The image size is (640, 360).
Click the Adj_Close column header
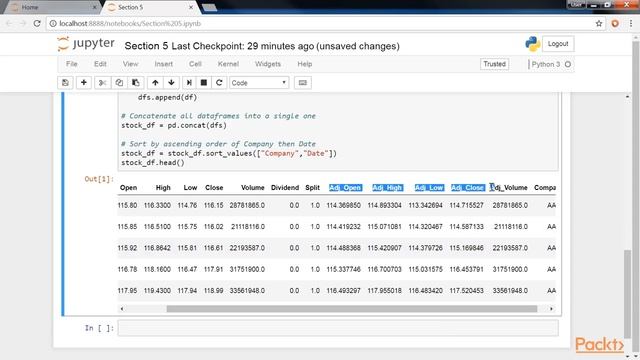(468, 188)
